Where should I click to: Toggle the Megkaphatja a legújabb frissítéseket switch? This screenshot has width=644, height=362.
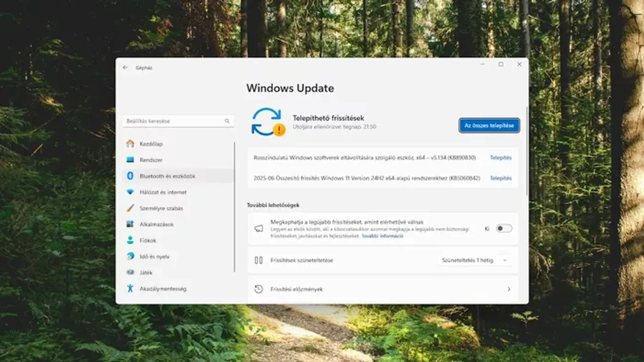504,229
